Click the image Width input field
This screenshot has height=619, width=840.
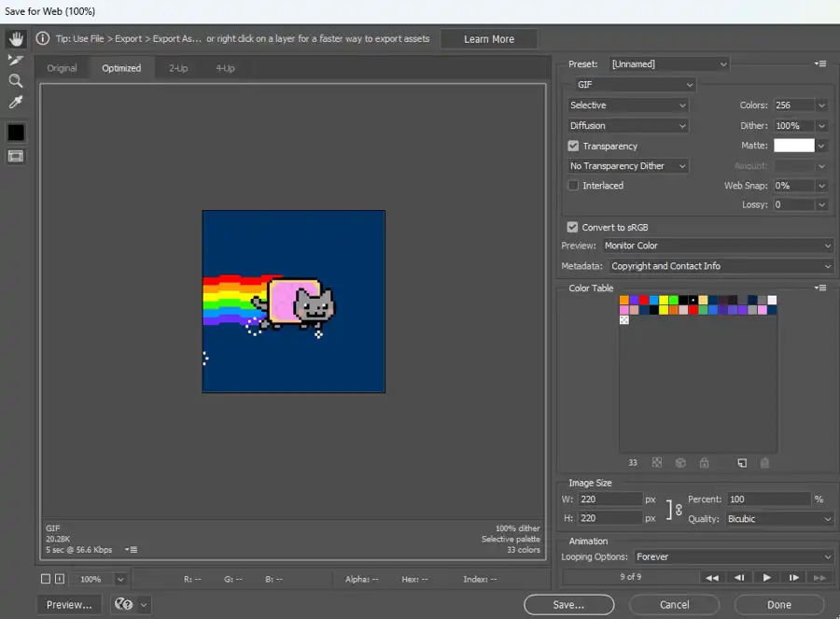pyautogui.click(x=610, y=499)
